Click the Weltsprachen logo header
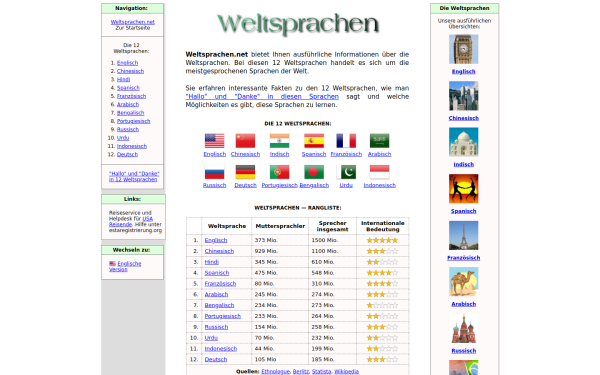Screen dimensions: 600x375 [x=298, y=24]
